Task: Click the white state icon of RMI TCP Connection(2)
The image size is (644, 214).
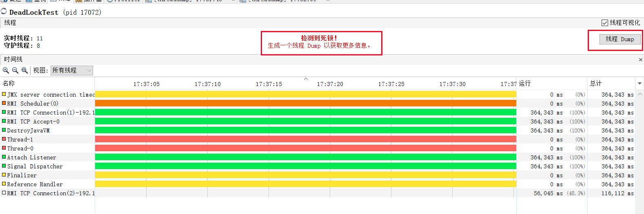Action: [4, 193]
